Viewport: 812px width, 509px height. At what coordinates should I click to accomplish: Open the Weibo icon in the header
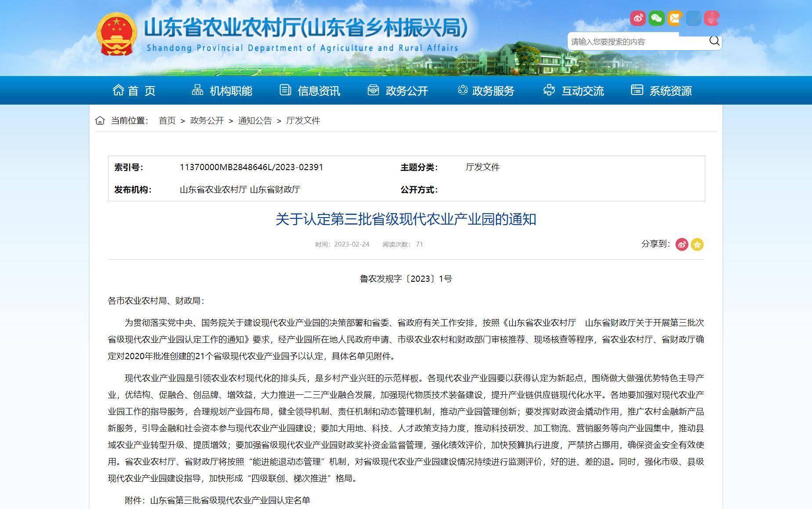[x=638, y=18]
